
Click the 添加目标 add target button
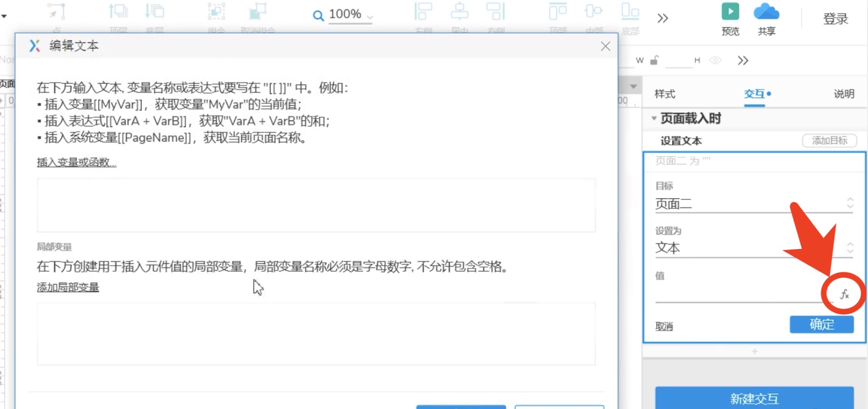[x=830, y=141]
